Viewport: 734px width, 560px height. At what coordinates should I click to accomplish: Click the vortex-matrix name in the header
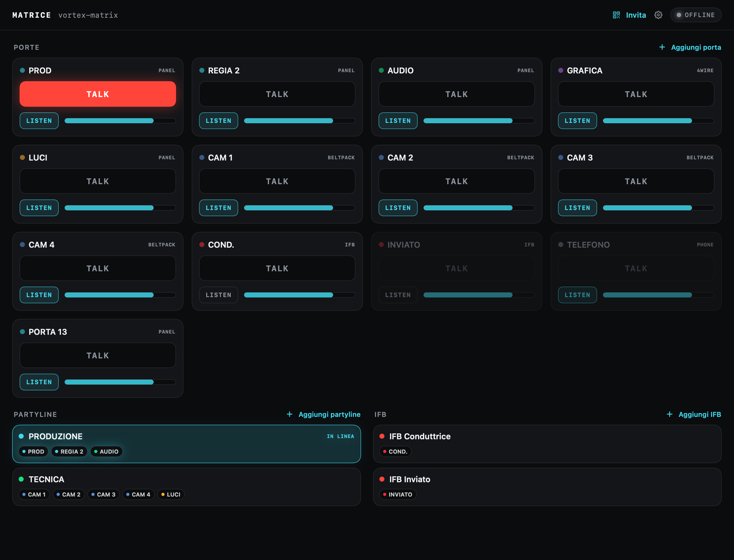pos(88,15)
